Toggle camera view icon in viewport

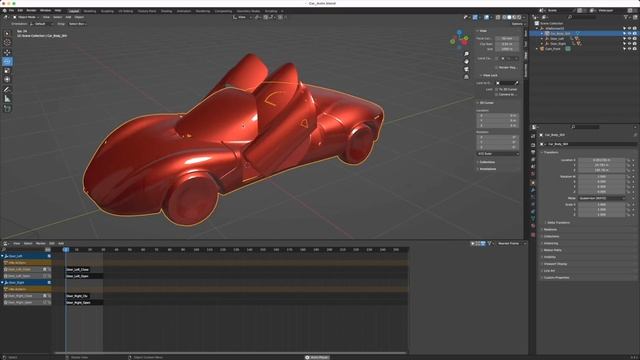467,69
